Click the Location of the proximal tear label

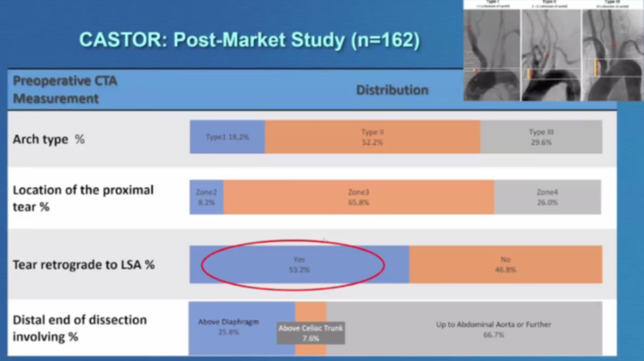pos(83,198)
